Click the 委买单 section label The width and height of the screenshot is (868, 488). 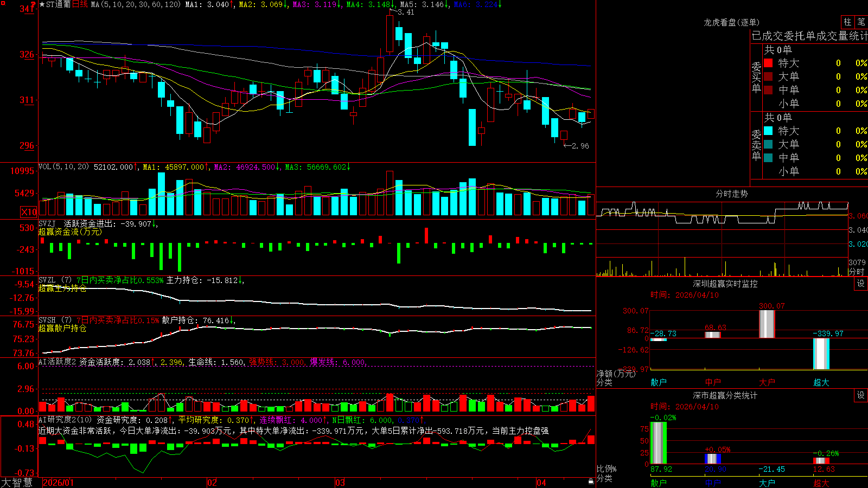pyautogui.click(x=756, y=76)
